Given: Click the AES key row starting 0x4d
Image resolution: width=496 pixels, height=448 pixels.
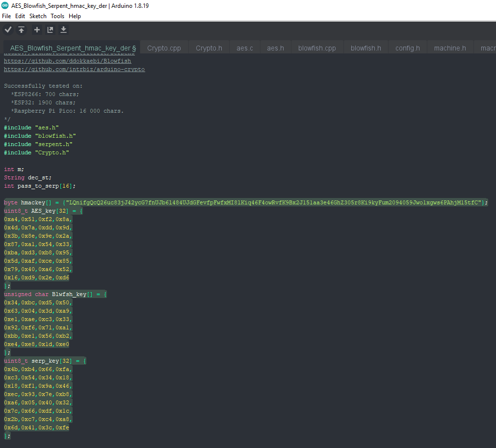Looking at the screenshot, I should (x=38, y=227).
